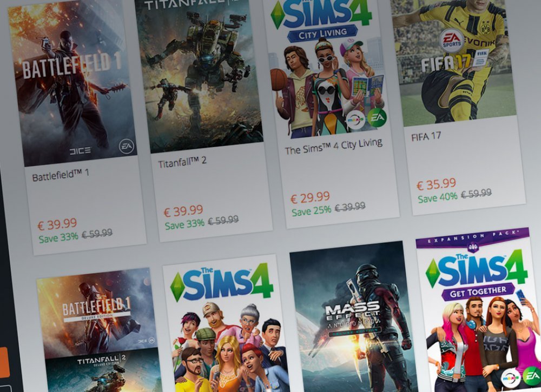Click the FIFA 17 title text
This screenshot has width=541, height=392.
point(426,137)
